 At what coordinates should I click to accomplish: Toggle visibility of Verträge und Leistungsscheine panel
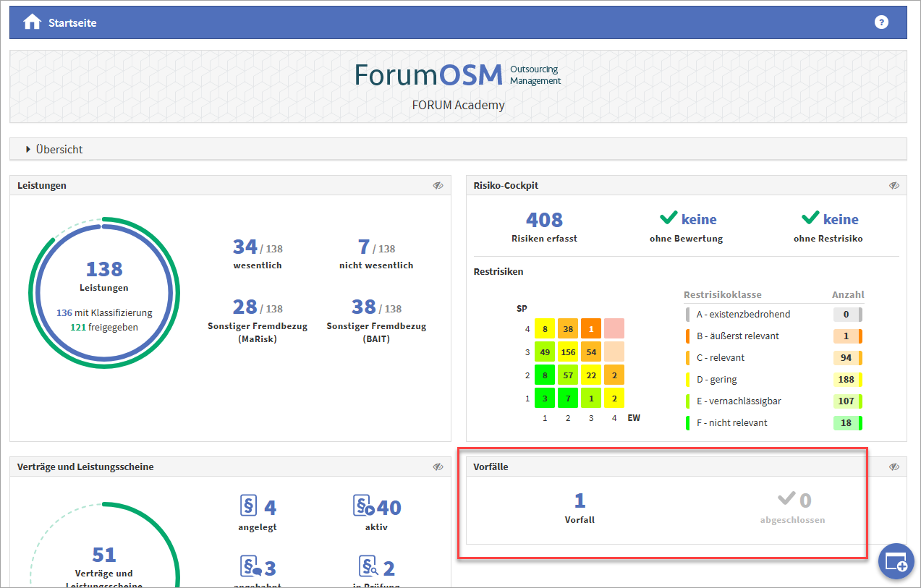(438, 467)
